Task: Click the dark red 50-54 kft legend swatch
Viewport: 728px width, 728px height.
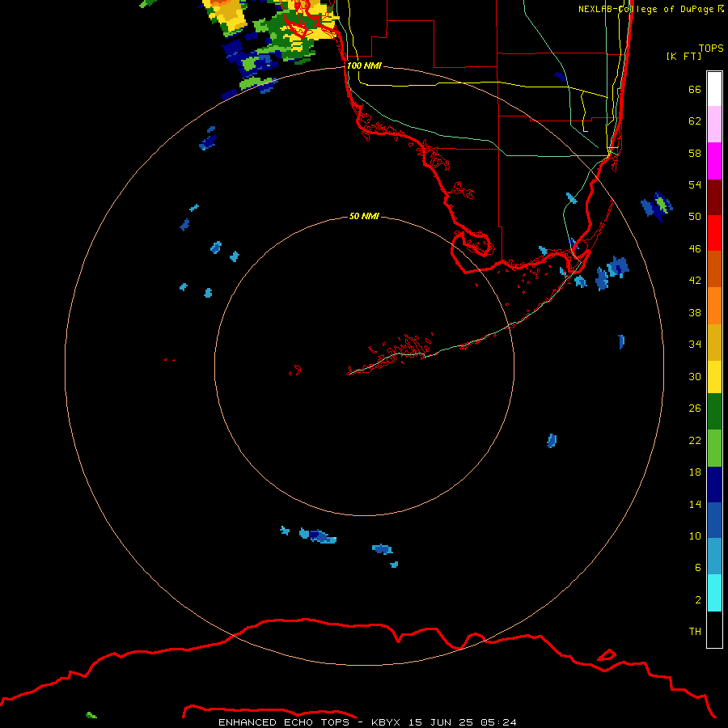Action: (714, 197)
